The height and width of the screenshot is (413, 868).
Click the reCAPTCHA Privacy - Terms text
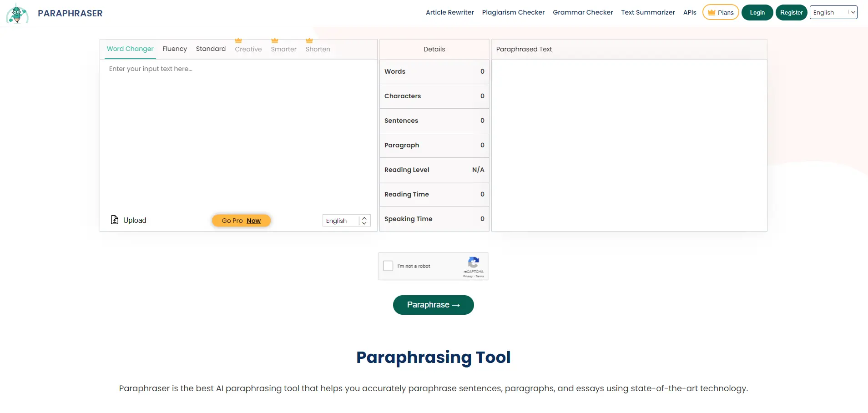(x=474, y=276)
